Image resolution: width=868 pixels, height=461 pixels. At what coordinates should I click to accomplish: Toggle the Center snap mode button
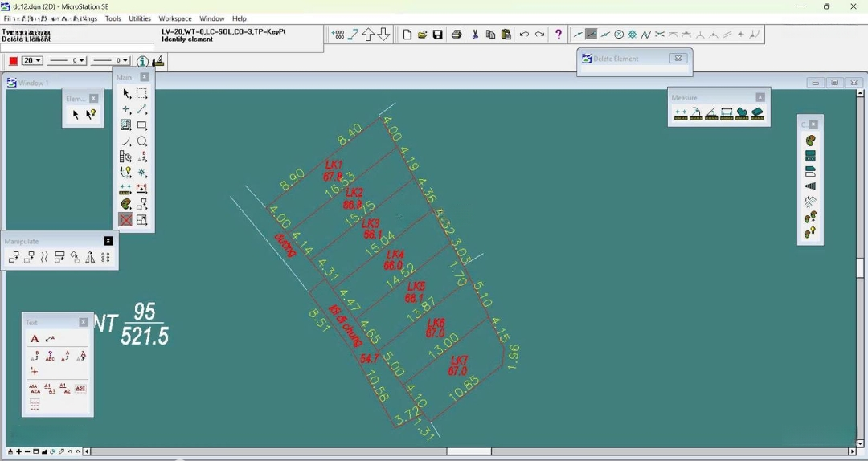coord(619,35)
